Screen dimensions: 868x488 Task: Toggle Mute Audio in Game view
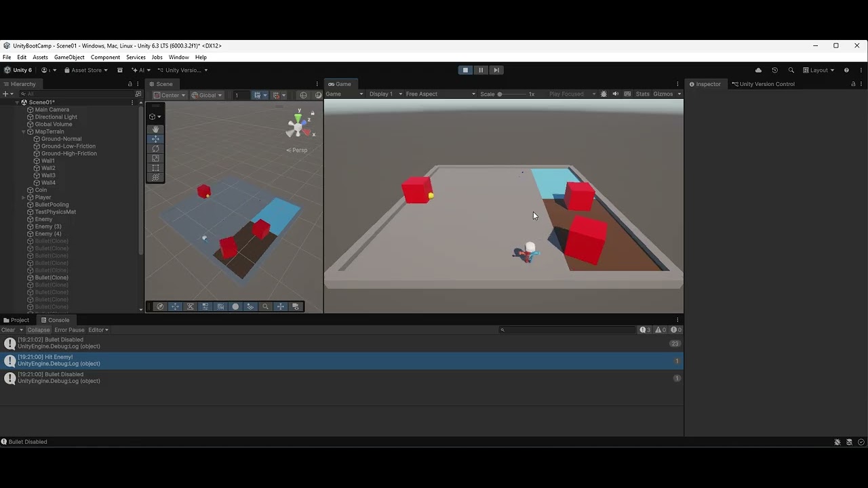pos(616,94)
